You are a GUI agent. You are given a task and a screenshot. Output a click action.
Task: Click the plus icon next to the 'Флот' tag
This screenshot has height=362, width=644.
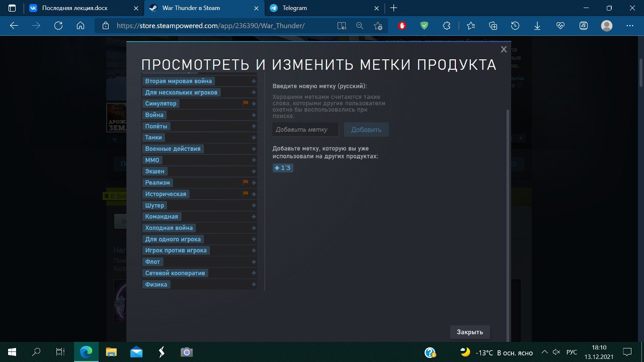(x=254, y=262)
